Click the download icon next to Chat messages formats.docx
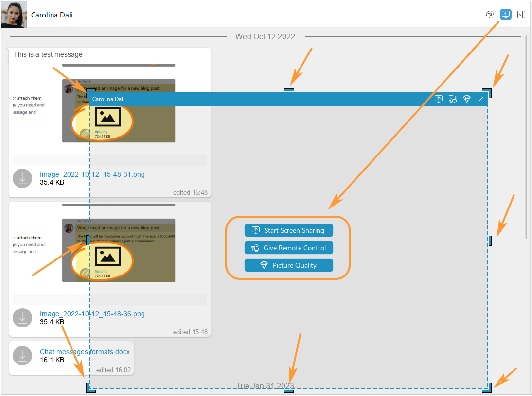 coord(22,356)
